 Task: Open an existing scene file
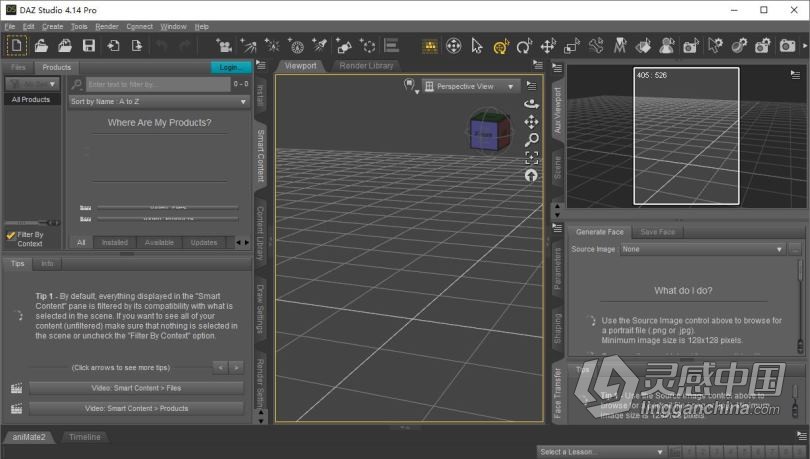tap(41, 45)
